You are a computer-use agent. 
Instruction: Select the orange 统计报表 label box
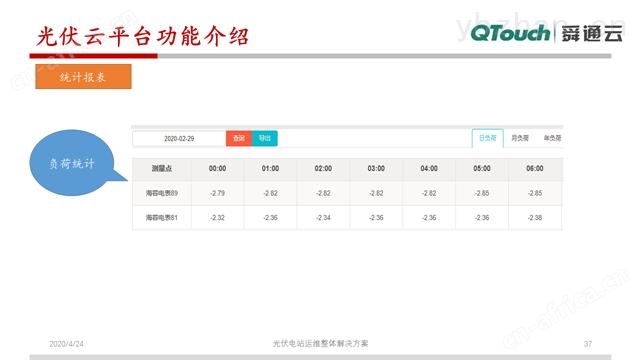83,76
